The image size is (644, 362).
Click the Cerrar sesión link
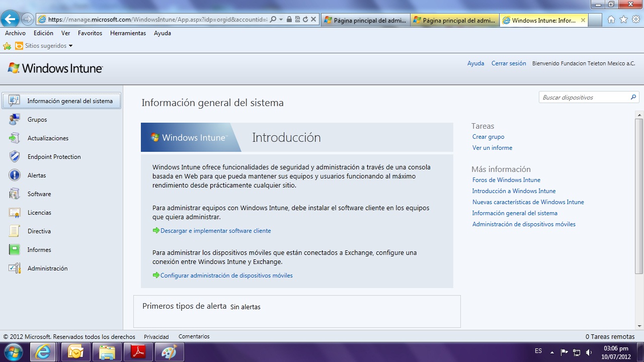click(509, 63)
